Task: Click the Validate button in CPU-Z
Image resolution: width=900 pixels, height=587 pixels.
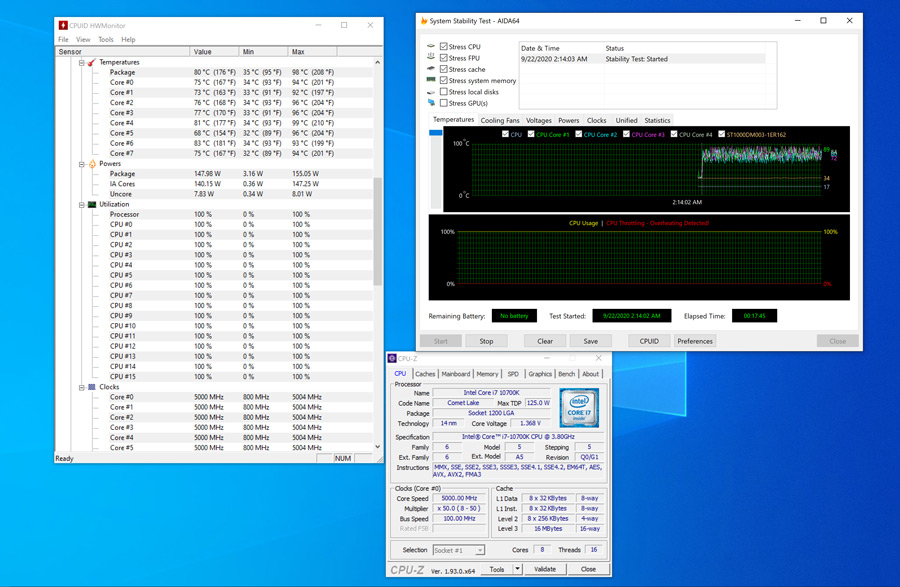Action: tap(545, 569)
